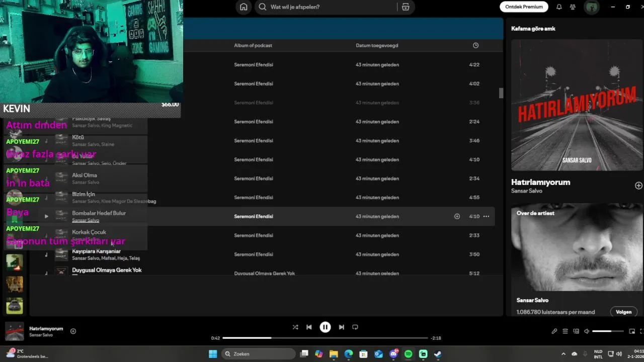Open Over de artiest artist card

pos(577,260)
